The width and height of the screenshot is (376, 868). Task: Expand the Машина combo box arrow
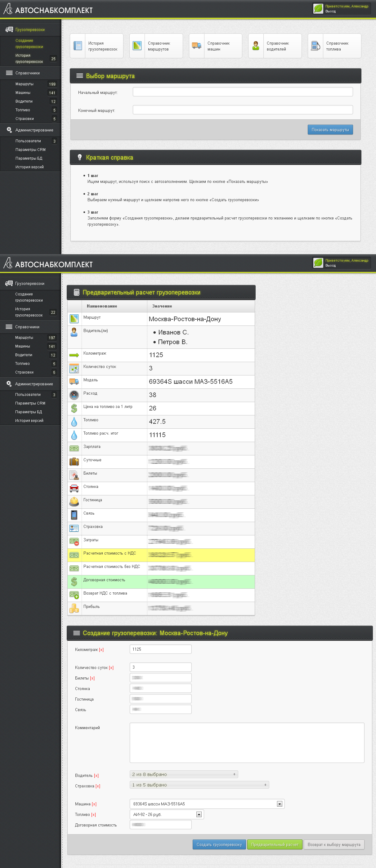[x=280, y=804]
